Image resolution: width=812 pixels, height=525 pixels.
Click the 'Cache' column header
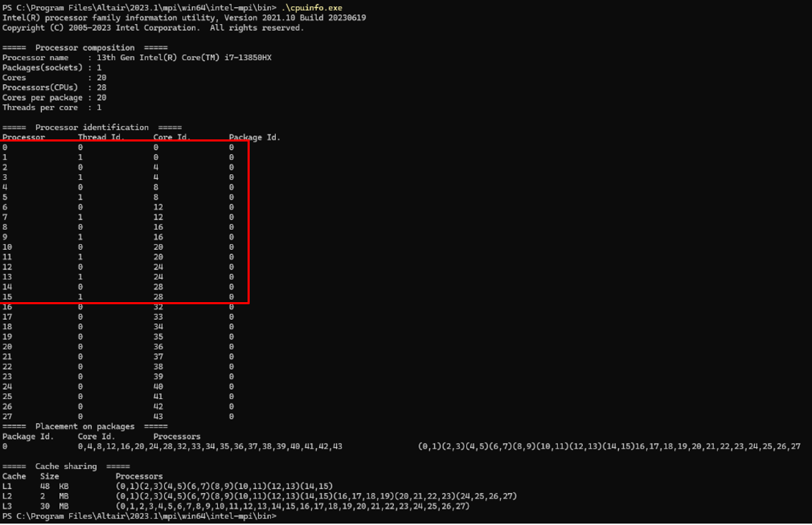pos(14,476)
